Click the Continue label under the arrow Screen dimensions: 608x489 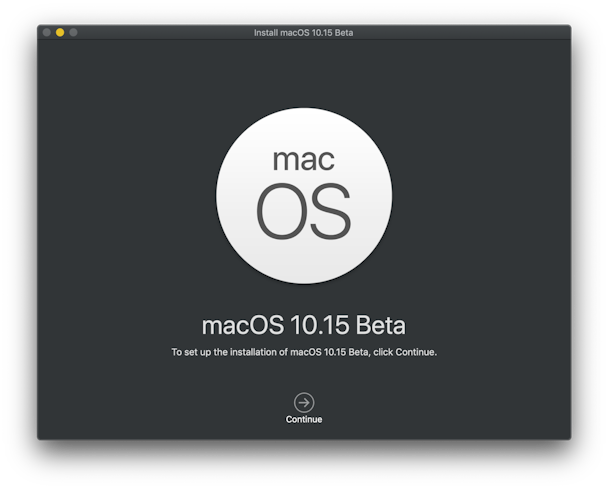[304, 420]
